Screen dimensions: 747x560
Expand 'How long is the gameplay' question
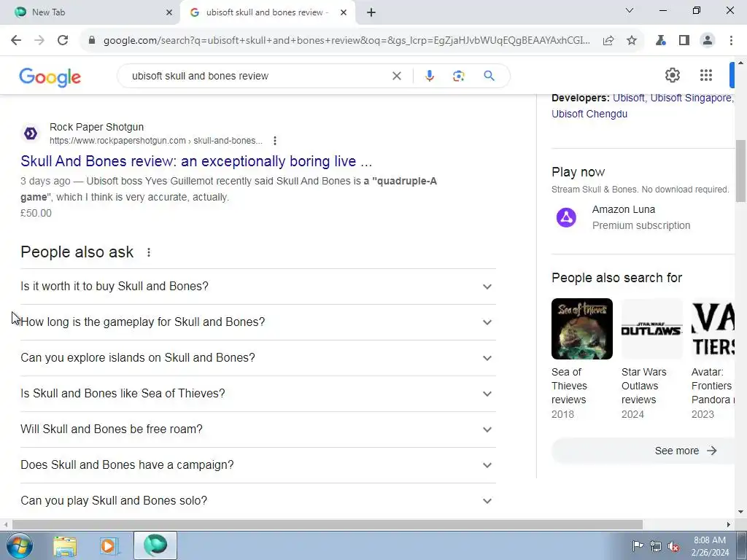pos(258,322)
